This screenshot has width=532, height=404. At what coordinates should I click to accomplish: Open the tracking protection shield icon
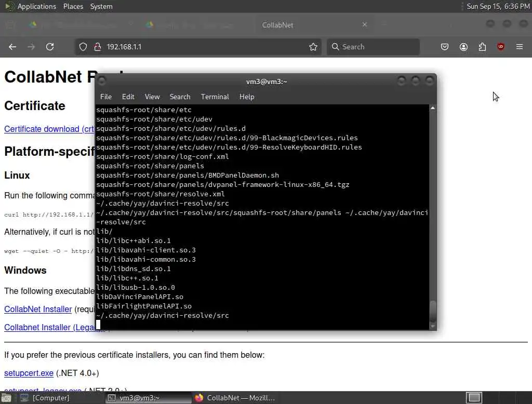[x=83, y=47]
